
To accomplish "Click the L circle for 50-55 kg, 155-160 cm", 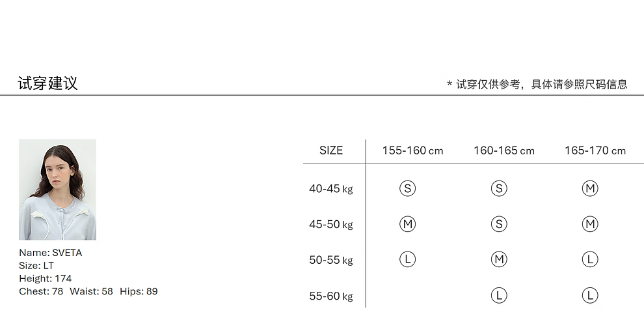I will coord(407,259).
